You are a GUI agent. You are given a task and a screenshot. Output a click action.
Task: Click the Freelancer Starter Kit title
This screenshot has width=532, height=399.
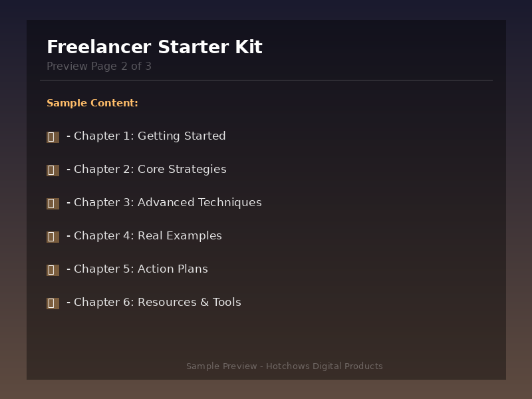(x=154, y=47)
